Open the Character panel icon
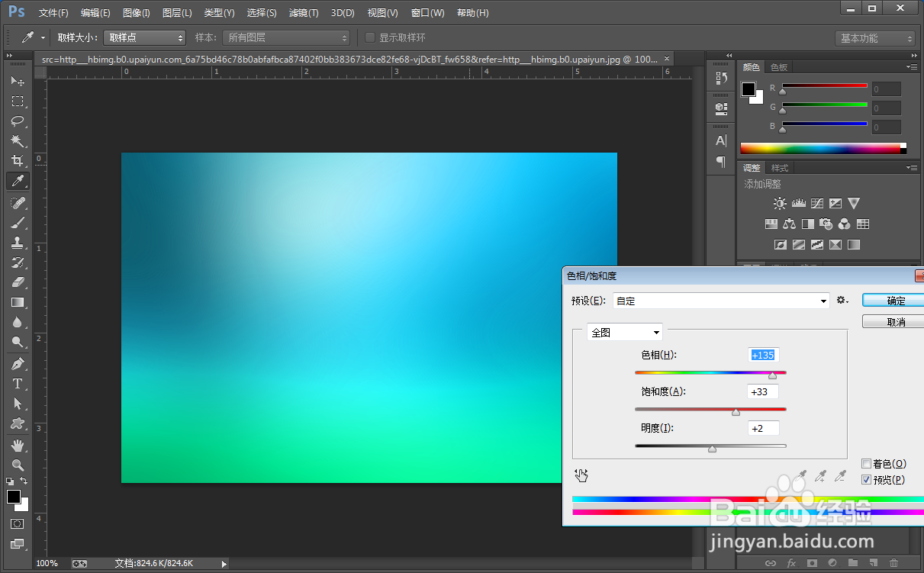924x573 pixels. point(721,140)
